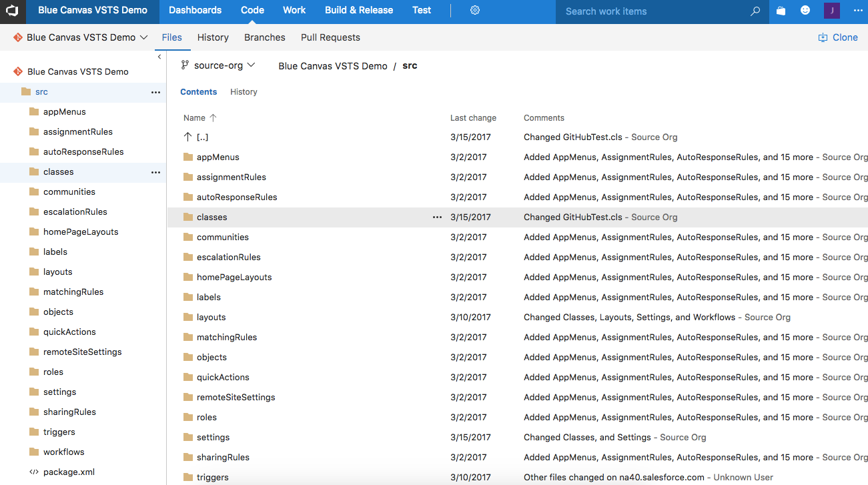Image resolution: width=868 pixels, height=485 pixels.
Task: Open the marketplace shopping bag icon
Action: tap(781, 11)
